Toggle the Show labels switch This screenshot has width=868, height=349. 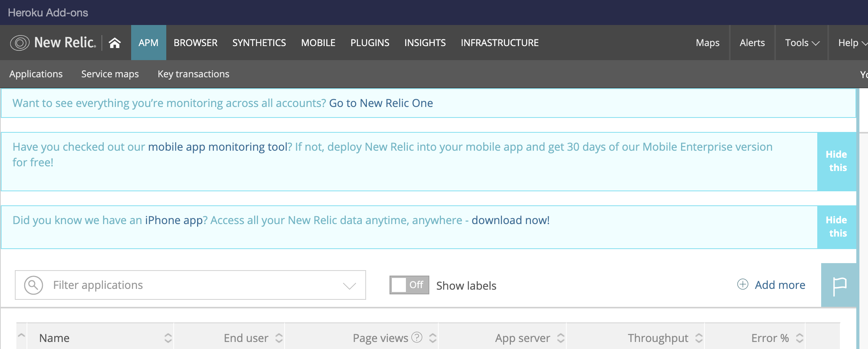[x=409, y=285]
